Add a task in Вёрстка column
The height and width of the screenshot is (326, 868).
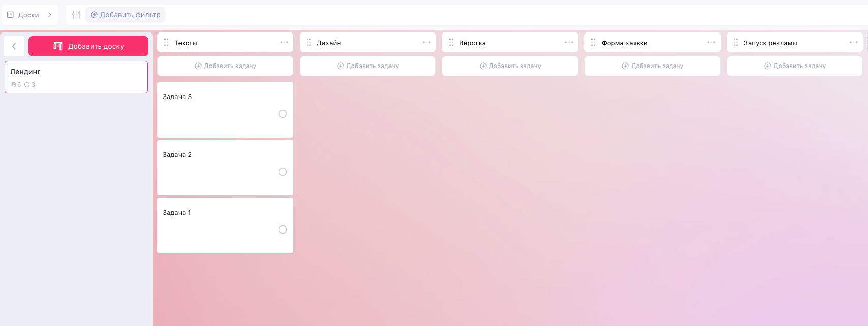(x=510, y=66)
